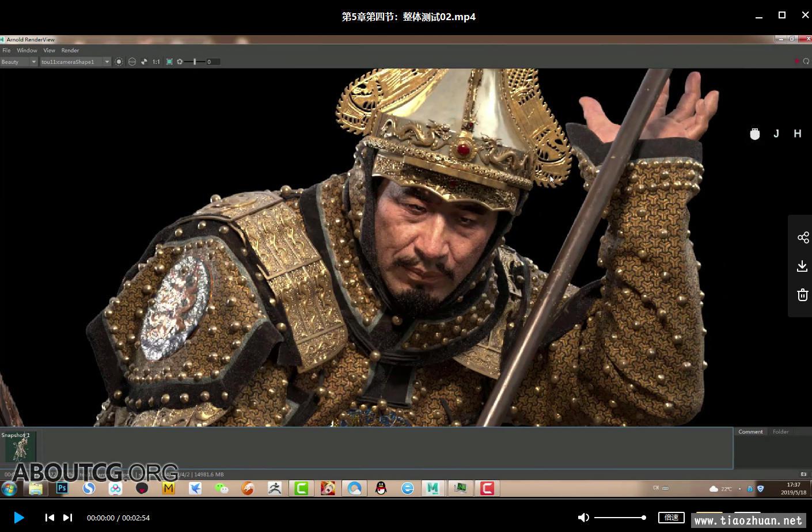Open the File menu in Arnold RenderView
This screenshot has width=812, height=532.
(x=6, y=50)
